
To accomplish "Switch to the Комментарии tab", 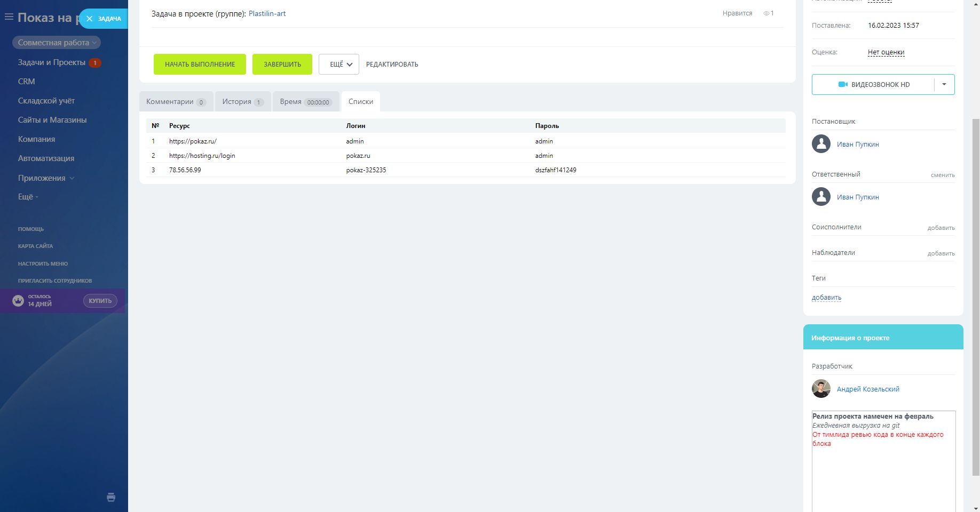I will tap(176, 101).
